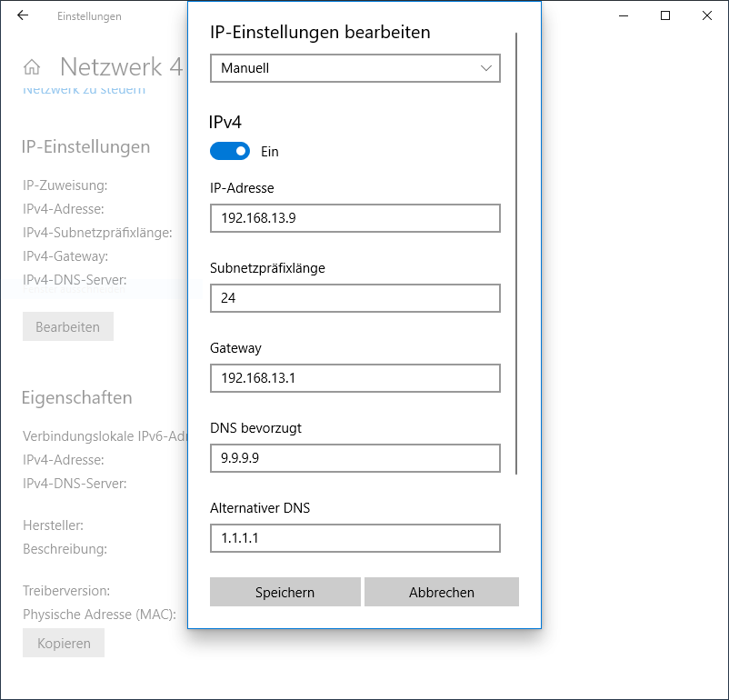Click the 'IP-Einstellungen bearbeiten' dialog heading
This screenshot has width=729, height=700.
click(320, 33)
